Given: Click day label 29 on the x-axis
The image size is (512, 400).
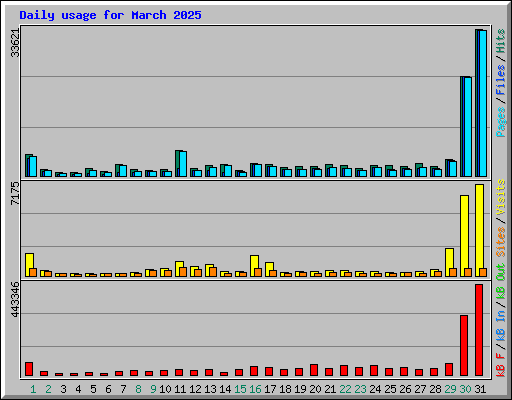Looking at the screenshot, I should click(x=450, y=389).
